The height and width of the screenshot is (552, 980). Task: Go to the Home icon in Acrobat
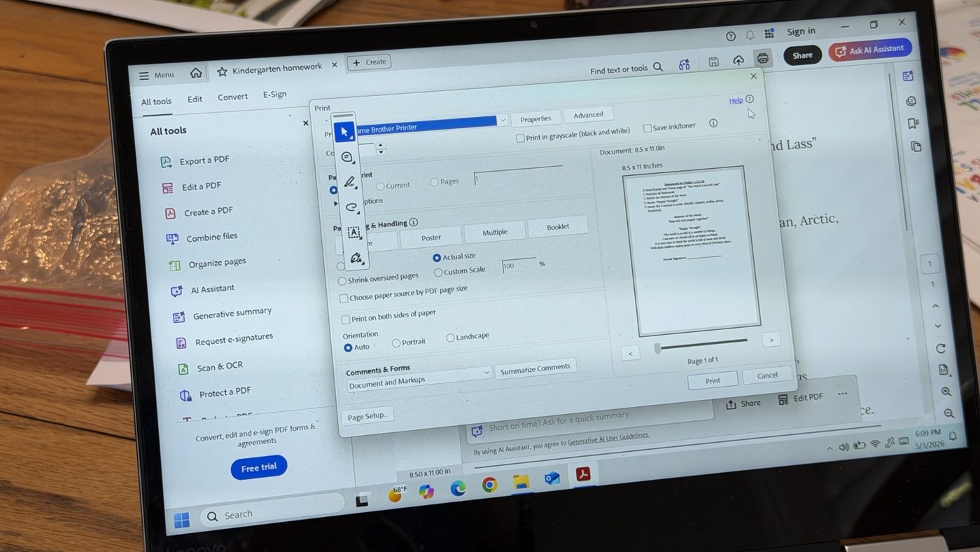[x=196, y=73]
